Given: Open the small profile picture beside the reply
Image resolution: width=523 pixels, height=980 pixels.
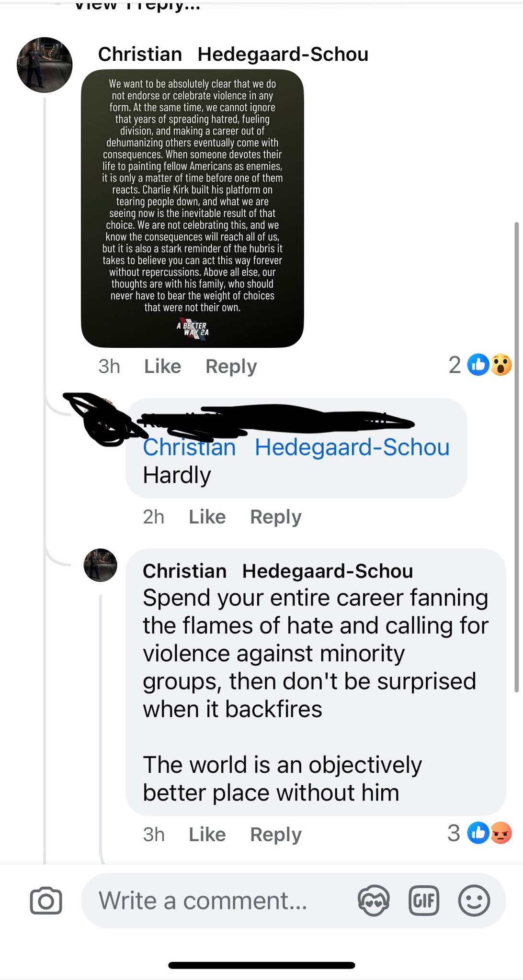Looking at the screenshot, I should (x=101, y=565).
